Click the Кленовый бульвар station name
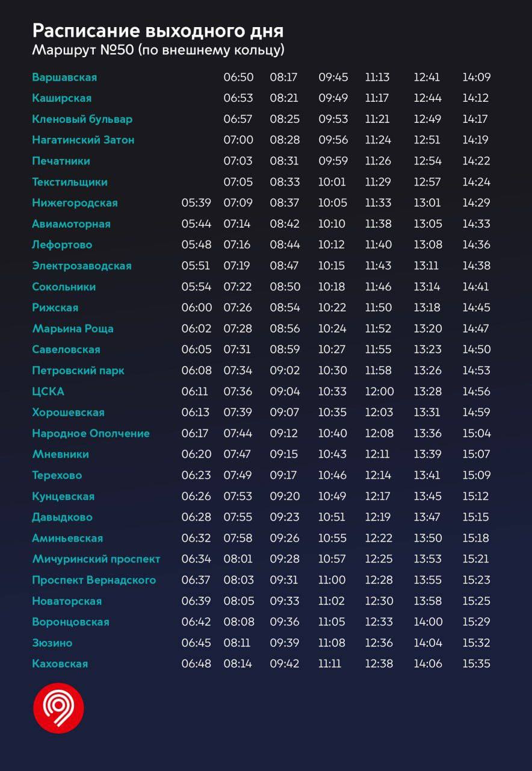This screenshot has height=771, width=532. pyautogui.click(x=82, y=119)
